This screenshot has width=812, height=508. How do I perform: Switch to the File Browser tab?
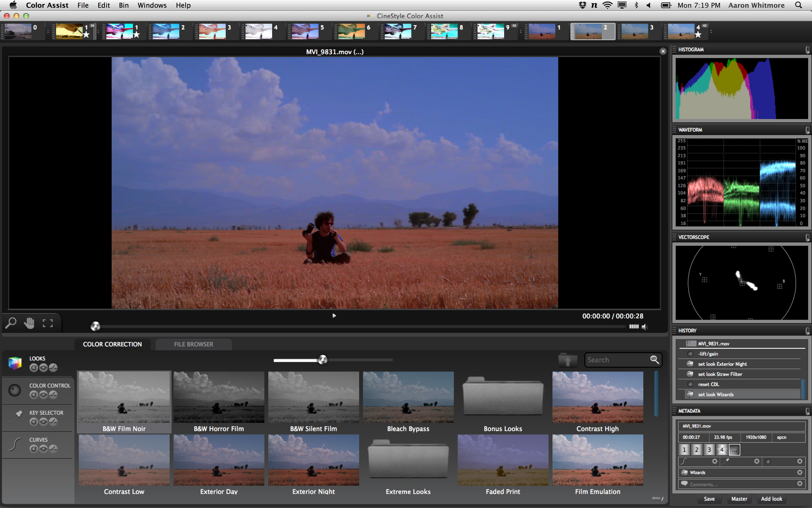pyautogui.click(x=194, y=344)
